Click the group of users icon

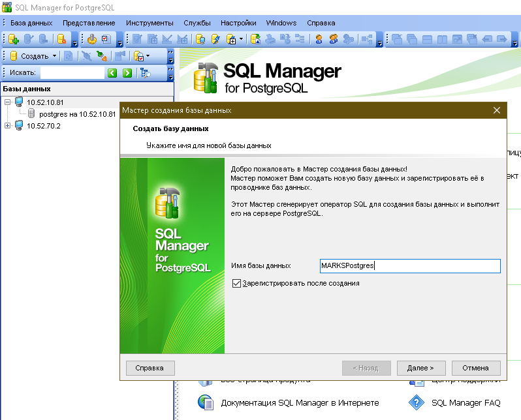333,39
